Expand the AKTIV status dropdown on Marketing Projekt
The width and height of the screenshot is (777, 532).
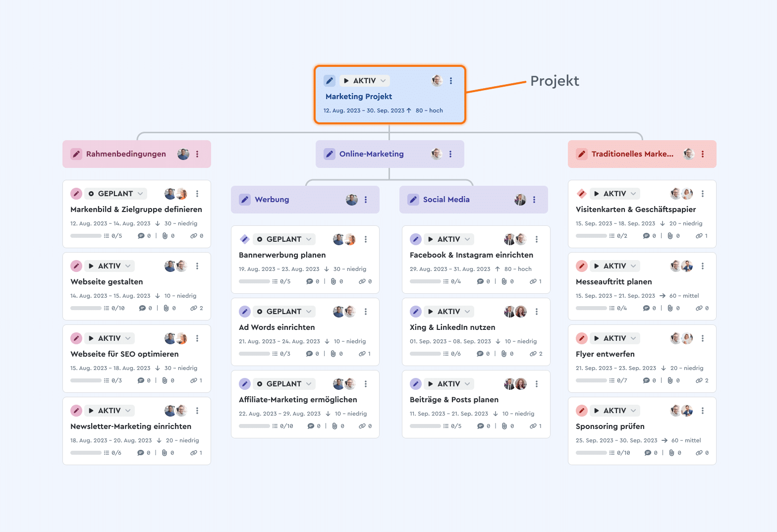365,81
